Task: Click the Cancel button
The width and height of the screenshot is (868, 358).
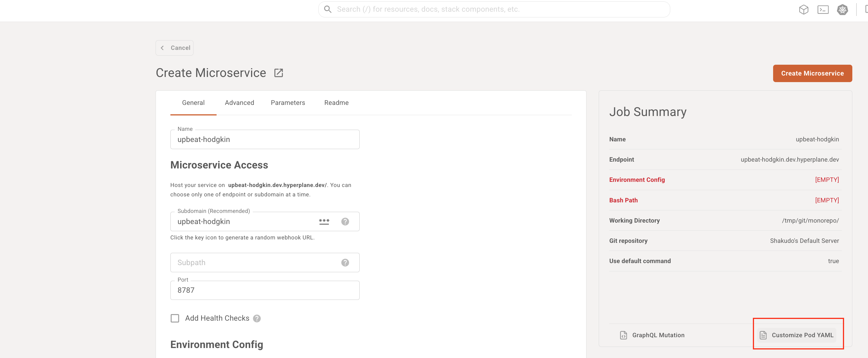Action: pyautogui.click(x=174, y=48)
